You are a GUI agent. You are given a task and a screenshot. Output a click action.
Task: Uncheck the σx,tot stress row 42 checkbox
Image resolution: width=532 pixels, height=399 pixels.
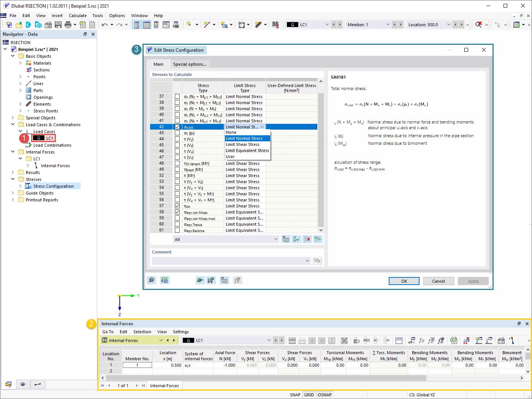(x=177, y=127)
